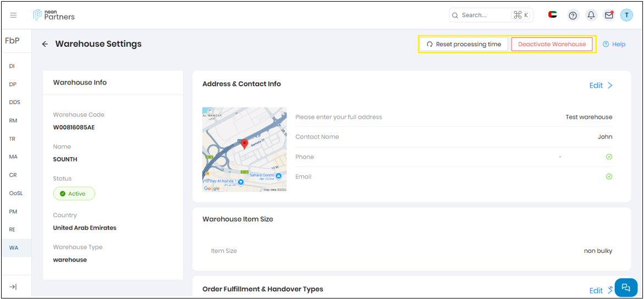Click the warehouse location map thumbnail

(244, 149)
